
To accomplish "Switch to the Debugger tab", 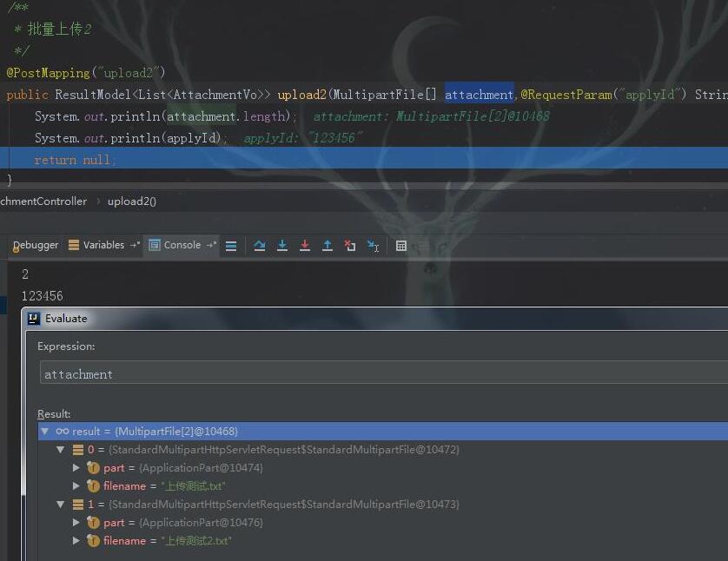I will click(x=36, y=246).
